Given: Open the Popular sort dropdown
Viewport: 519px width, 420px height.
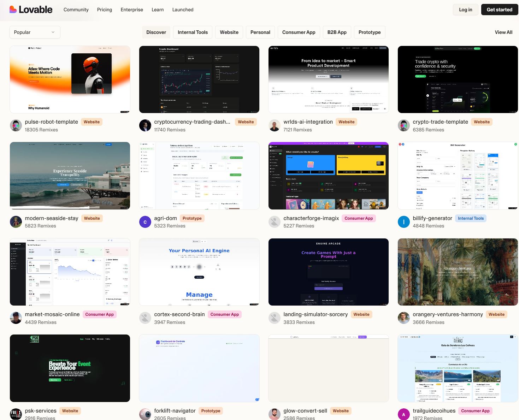Looking at the screenshot, I should 35,32.
